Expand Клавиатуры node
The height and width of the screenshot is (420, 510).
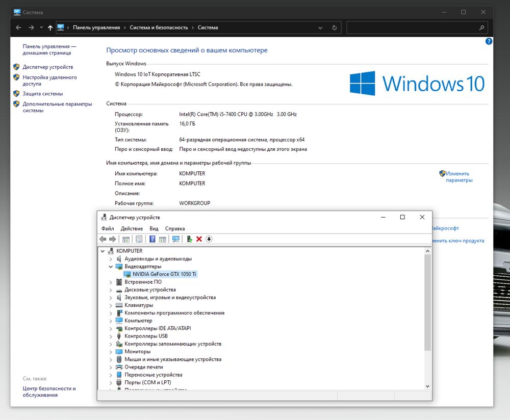click(111, 306)
